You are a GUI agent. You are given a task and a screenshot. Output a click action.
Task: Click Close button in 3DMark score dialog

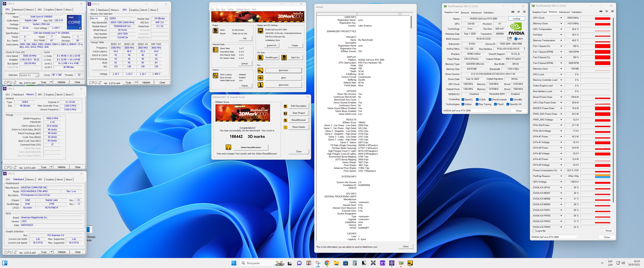click(299, 152)
